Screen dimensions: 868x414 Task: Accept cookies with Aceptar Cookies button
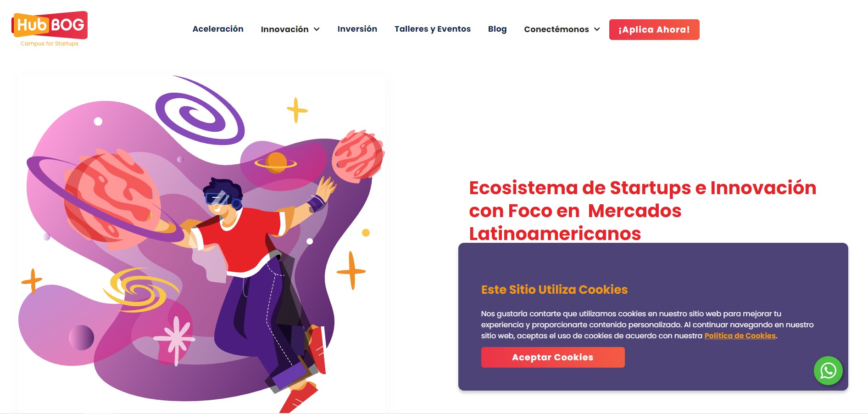coord(553,357)
